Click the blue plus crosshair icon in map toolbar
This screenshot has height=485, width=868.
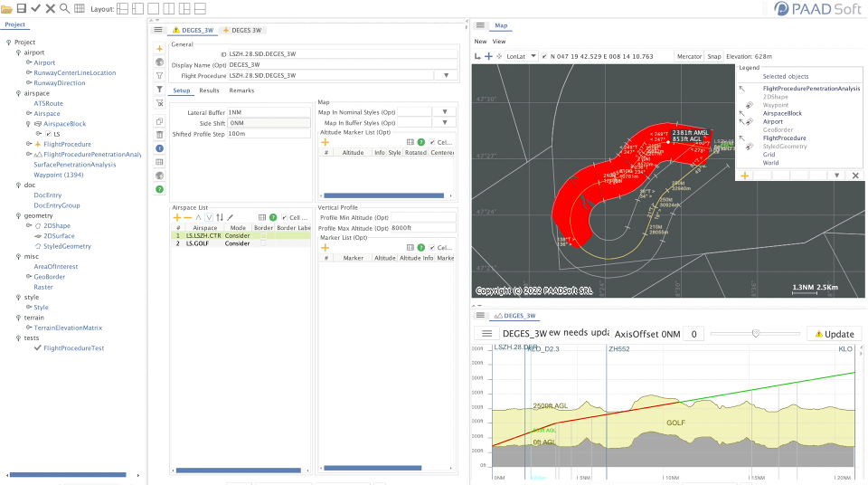point(488,56)
